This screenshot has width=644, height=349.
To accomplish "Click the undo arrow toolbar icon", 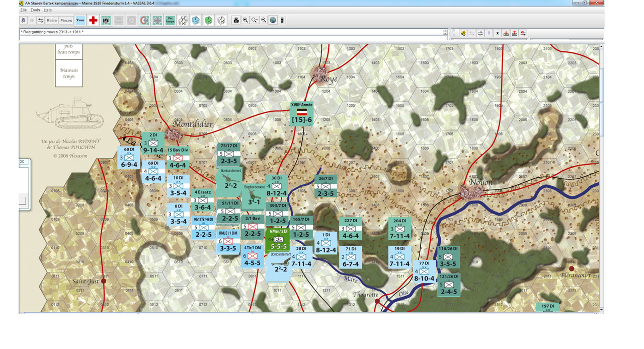I will pos(24,21).
